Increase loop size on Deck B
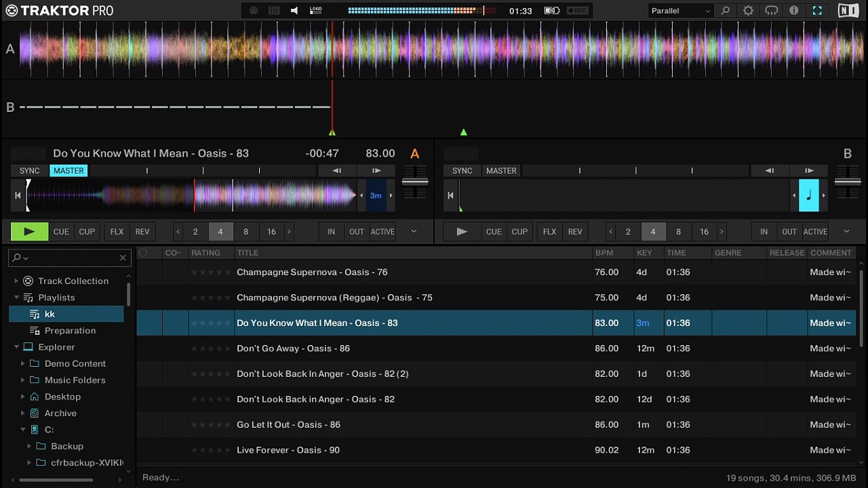Image resolution: width=868 pixels, height=488 pixels. click(722, 232)
